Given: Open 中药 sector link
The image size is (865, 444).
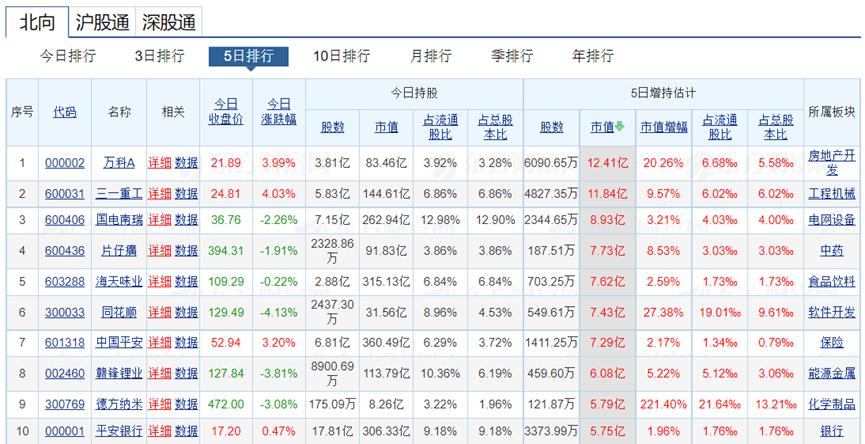Looking at the screenshot, I should tap(831, 250).
